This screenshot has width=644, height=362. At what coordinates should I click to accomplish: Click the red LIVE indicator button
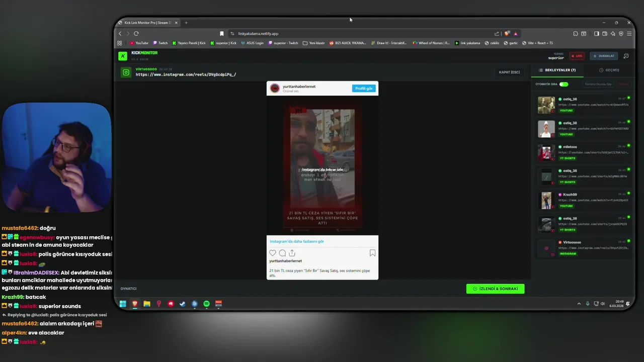(577, 56)
